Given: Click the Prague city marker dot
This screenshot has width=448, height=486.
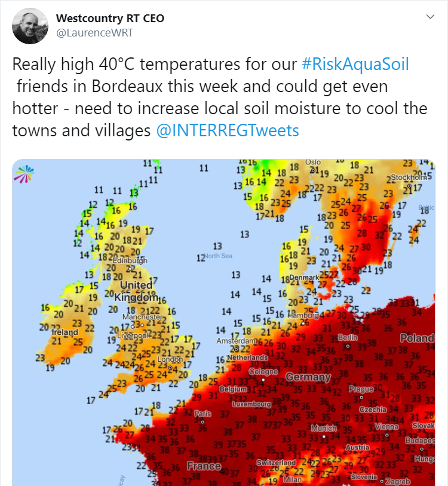Looking at the screenshot, I should click(361, 398).
